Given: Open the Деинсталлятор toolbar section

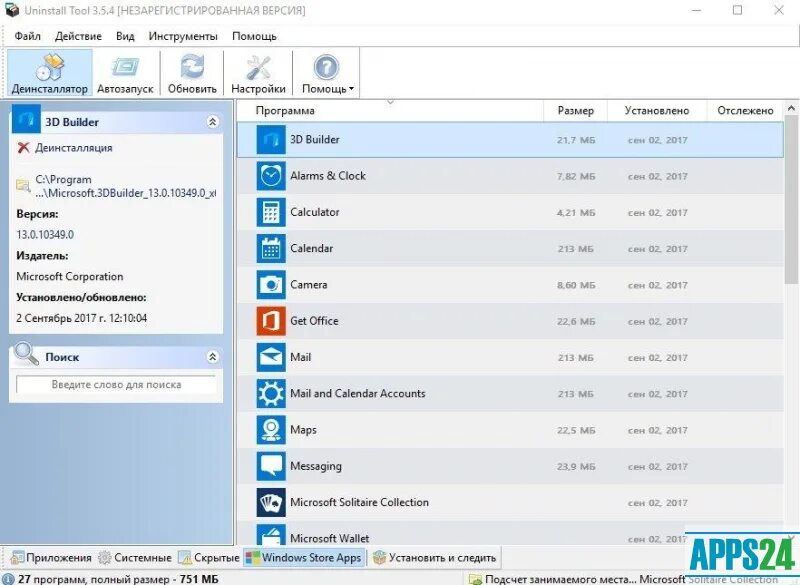Looking at the screenshot, I should 49,73.
